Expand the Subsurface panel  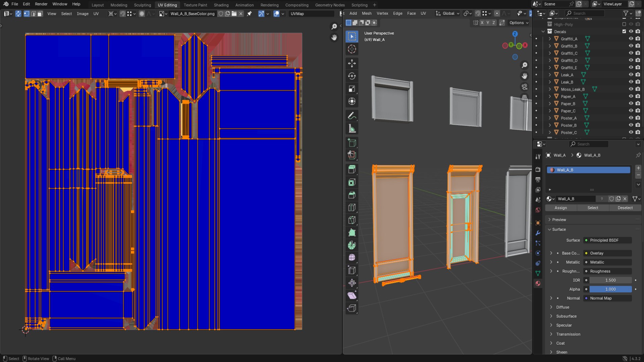click(566, 316)
